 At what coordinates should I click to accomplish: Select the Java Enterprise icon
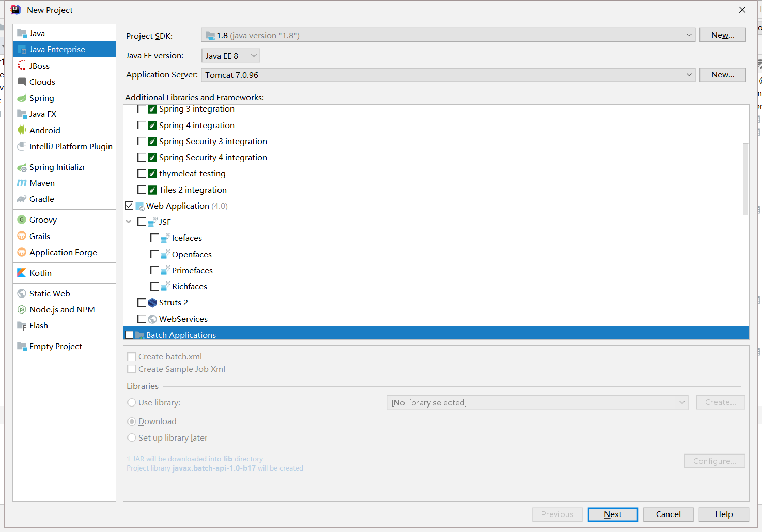(22, 50)
